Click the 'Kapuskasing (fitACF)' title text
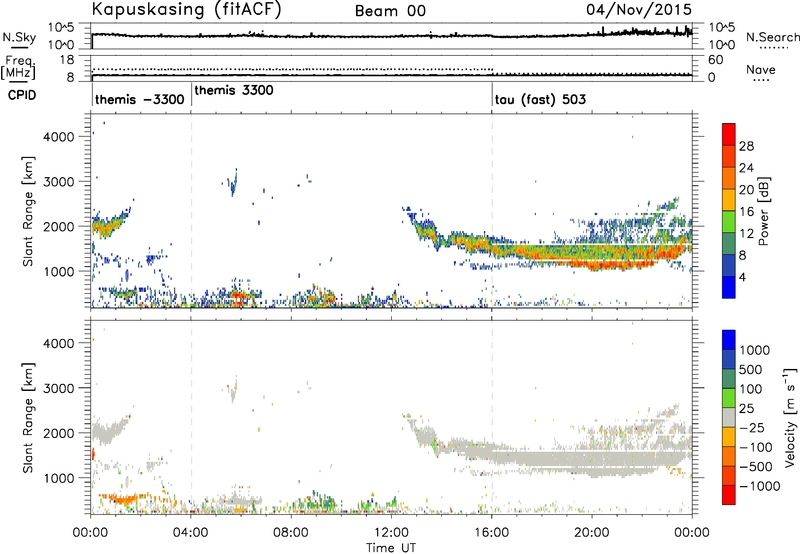The height and width of the screenshot is (554, 800). pos(186,9)
